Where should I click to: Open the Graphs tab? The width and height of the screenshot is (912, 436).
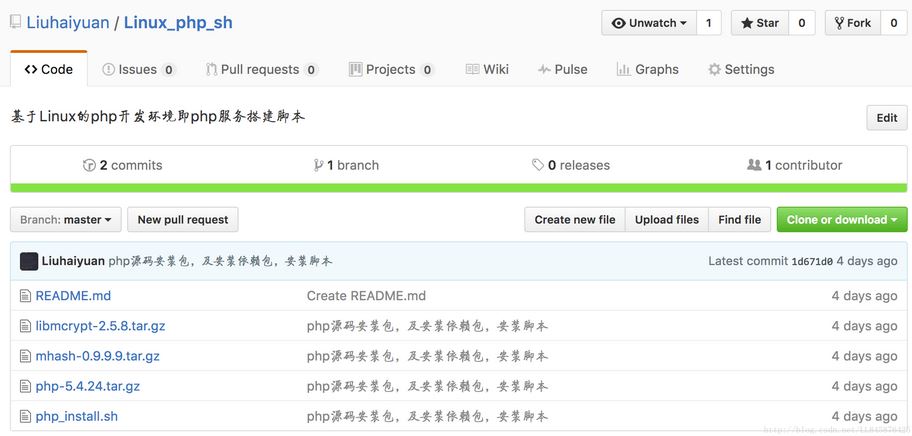647,70
